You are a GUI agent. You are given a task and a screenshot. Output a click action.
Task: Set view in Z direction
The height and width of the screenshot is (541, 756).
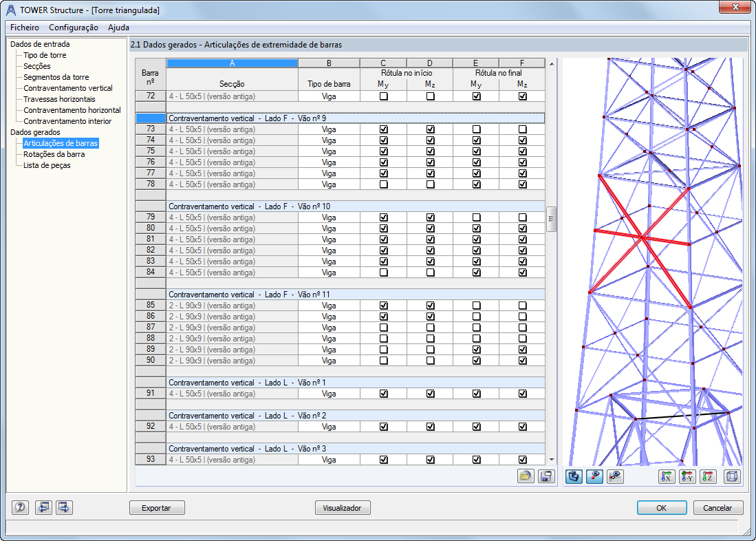(x=708, y=476)
